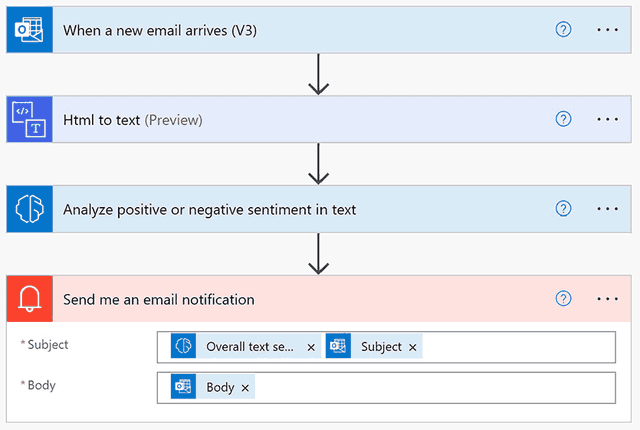Remove the Body token from Body field
640x430 pixels.
pos(245,387)
